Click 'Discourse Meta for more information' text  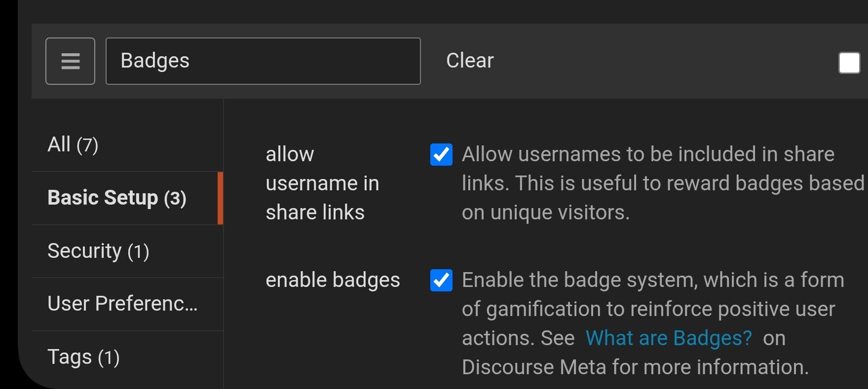(635, 367)
